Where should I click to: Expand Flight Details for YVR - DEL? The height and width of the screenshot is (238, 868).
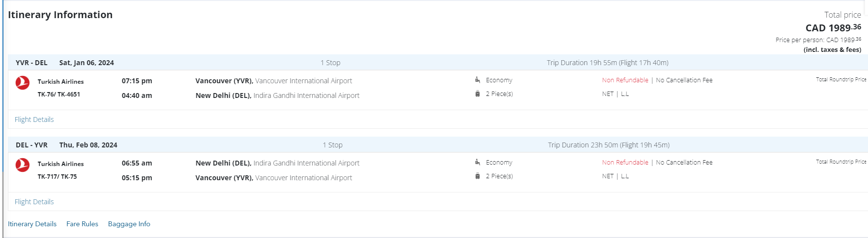34,119
